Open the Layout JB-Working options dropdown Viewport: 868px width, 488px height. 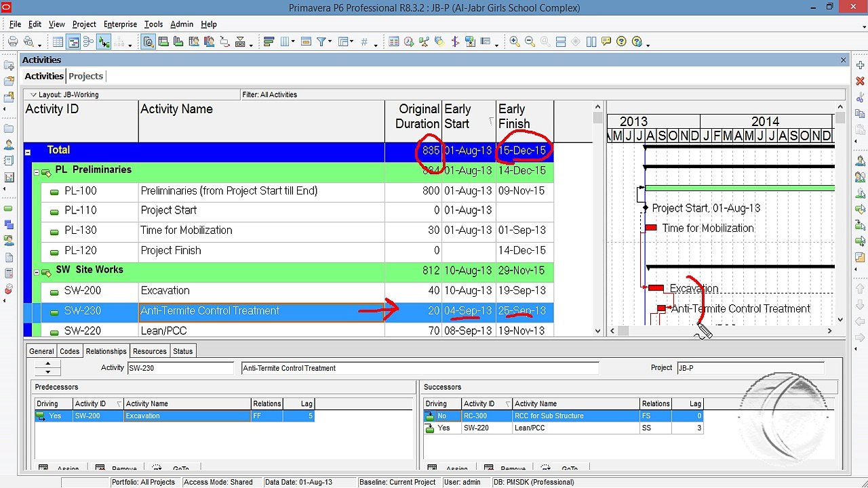point(33,95)
